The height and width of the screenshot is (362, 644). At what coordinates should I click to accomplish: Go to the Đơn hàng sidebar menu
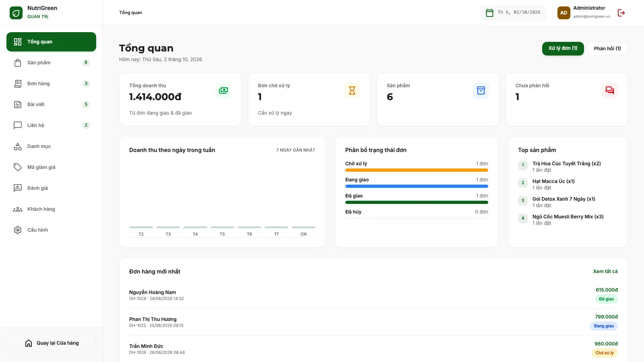[51, 84]
